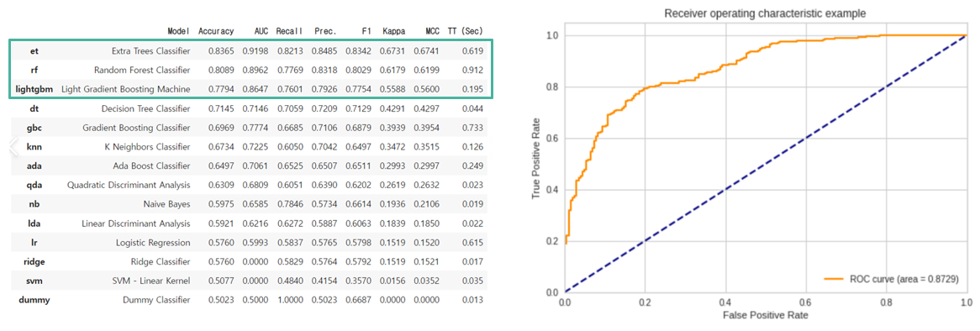
Task: Click the faint left chevron beside the table
Action: pyautogui.click(x=14, y=147)
